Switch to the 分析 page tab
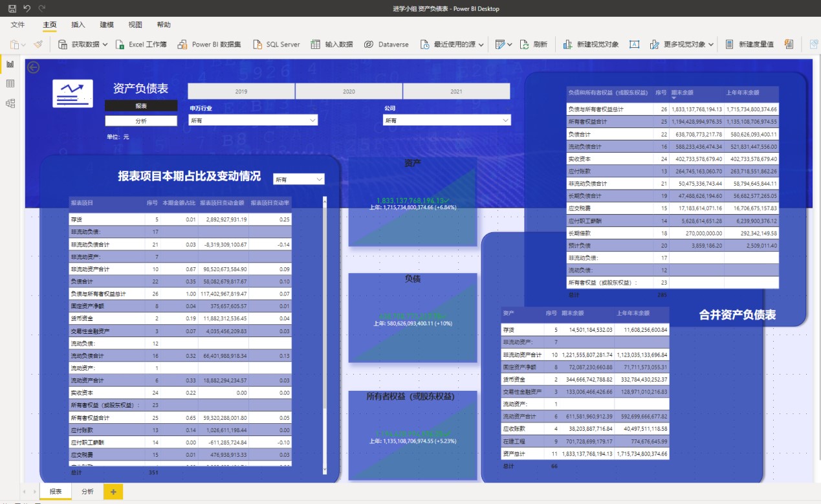Viewport: 821px width, 504px height. (x=87, y=492)
